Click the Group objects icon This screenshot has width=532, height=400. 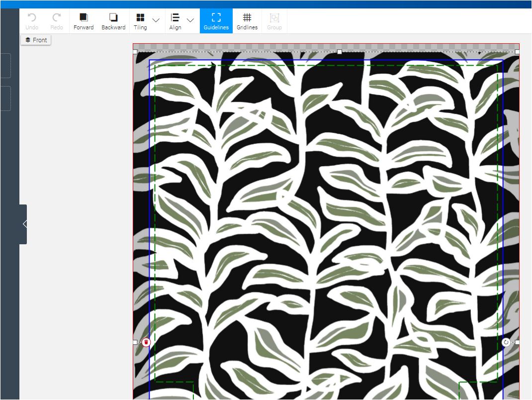[274, 18]
